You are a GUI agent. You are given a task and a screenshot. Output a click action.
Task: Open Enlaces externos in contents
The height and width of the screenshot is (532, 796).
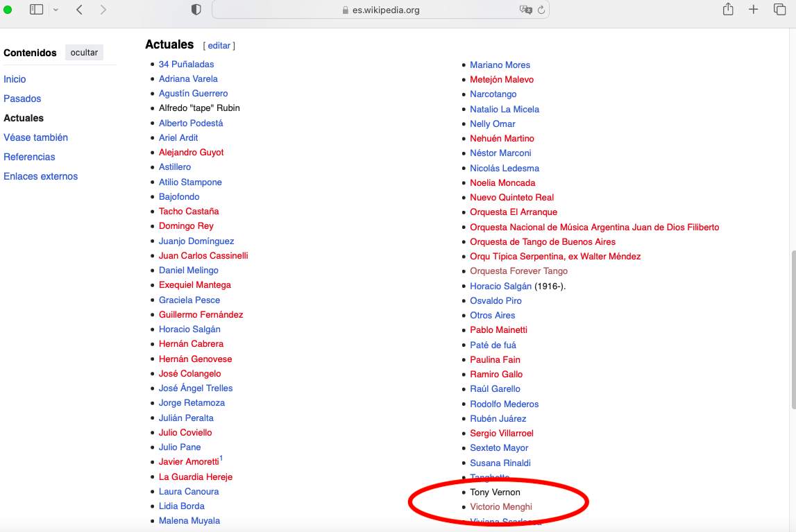click(41, 176)
